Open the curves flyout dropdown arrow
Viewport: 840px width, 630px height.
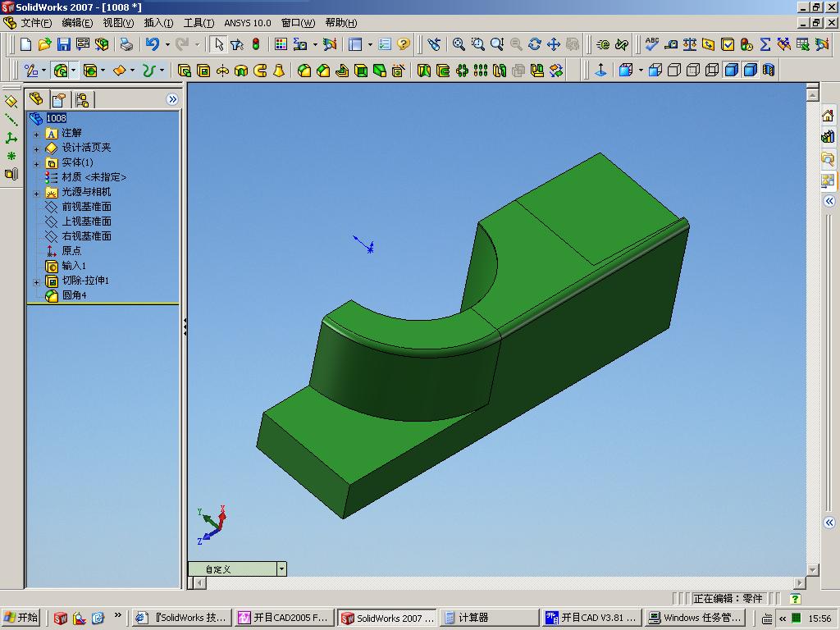click(162, 71)
